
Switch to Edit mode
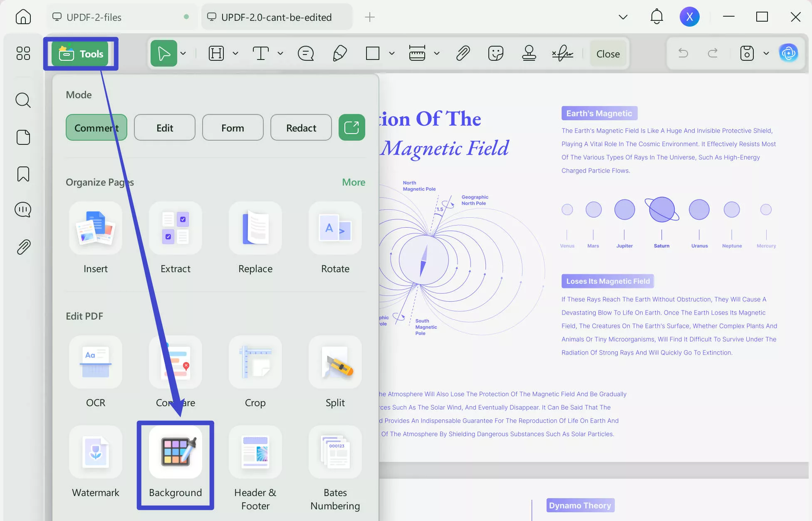(x=164, y=127)
